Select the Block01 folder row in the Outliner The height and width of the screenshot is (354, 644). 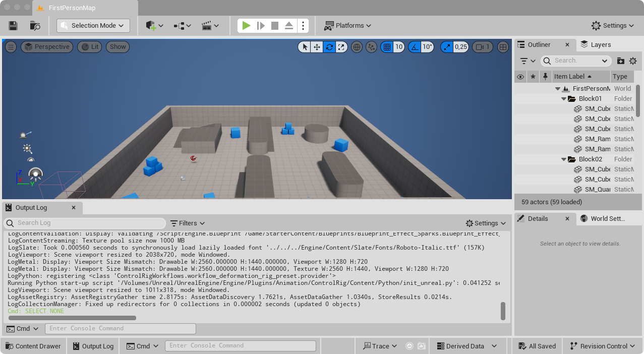pyautogui.click(x=575, y=99)
